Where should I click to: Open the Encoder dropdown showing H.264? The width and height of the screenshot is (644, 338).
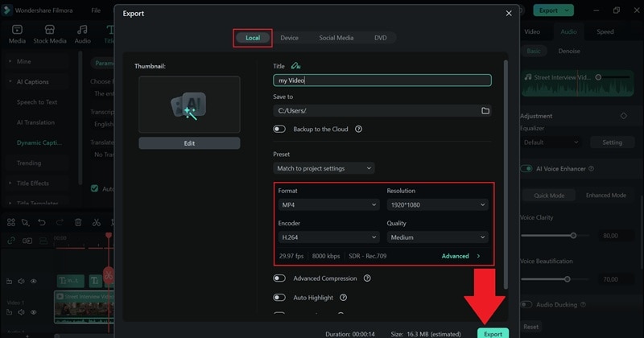click(328, 237)
